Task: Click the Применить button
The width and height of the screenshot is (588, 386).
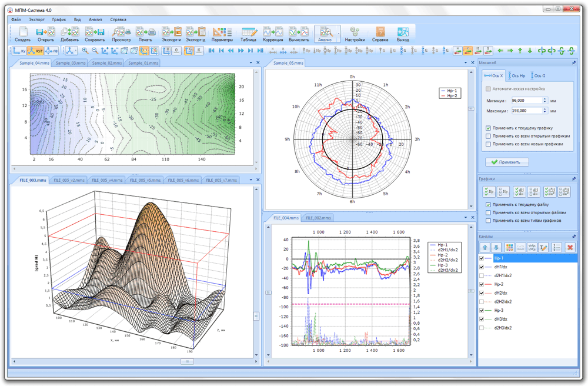Action: (507, 162)
